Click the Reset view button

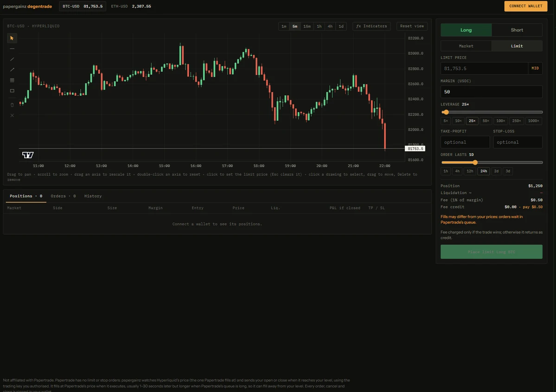[412, 26]
